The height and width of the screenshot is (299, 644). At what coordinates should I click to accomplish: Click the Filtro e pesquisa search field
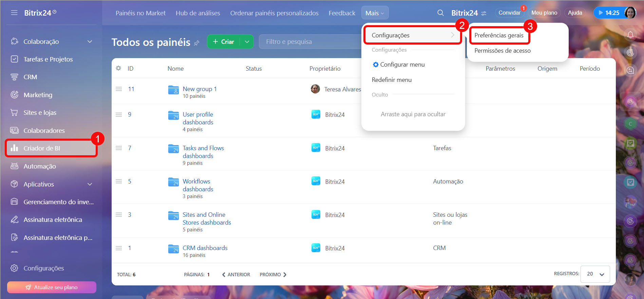pos(309,42)
